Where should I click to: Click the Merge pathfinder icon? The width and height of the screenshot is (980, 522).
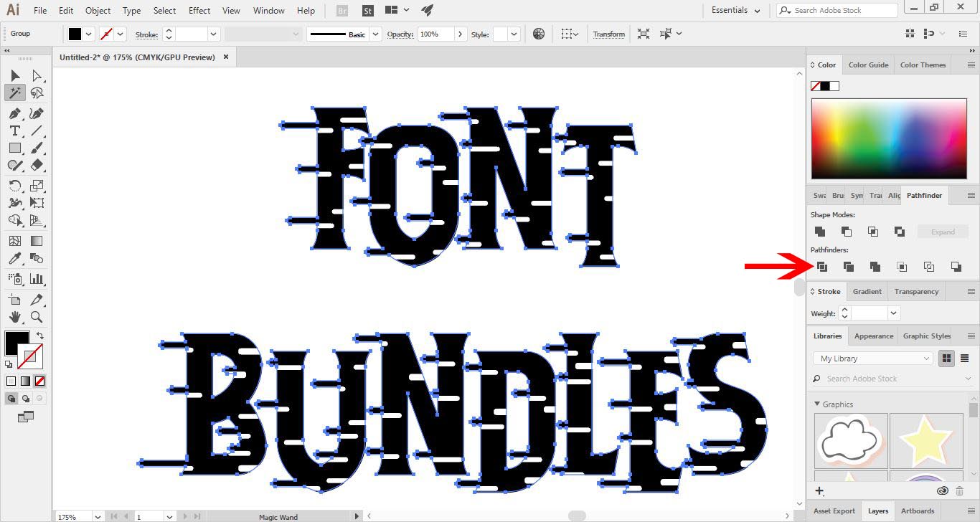click(x=875, y=267)
